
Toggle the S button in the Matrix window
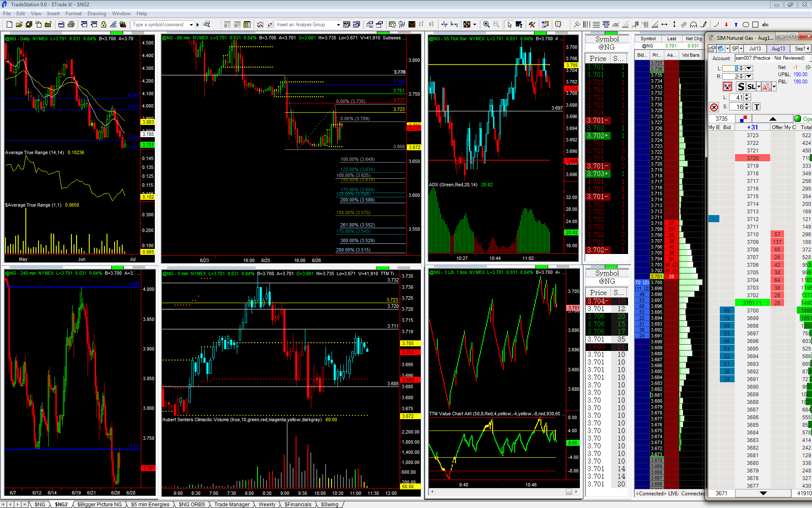[x=741, y=87]
